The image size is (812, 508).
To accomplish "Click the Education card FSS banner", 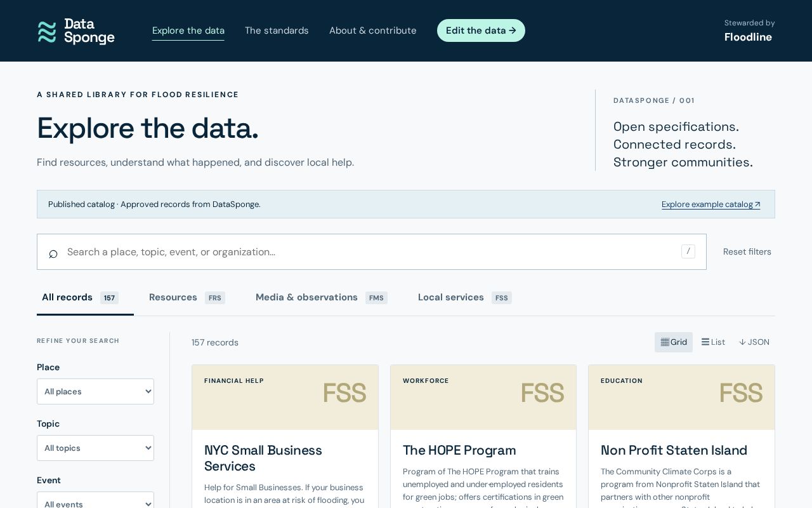I will point(681,398).
